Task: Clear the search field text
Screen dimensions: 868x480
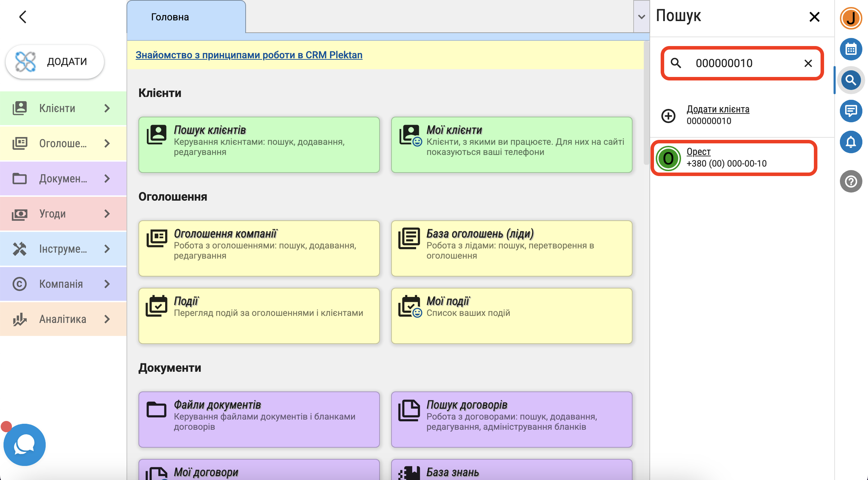Action: (x=808, y=63)
